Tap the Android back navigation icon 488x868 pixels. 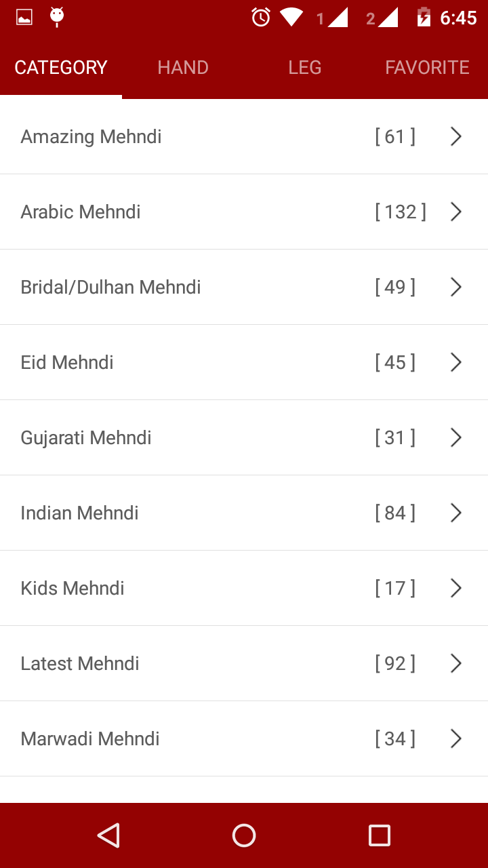coord(108,835)
